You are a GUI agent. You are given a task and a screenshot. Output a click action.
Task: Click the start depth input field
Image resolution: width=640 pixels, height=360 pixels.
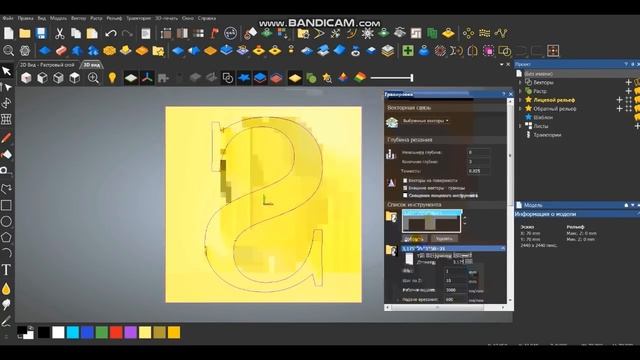pyautogui.click(x=478, y=152)
